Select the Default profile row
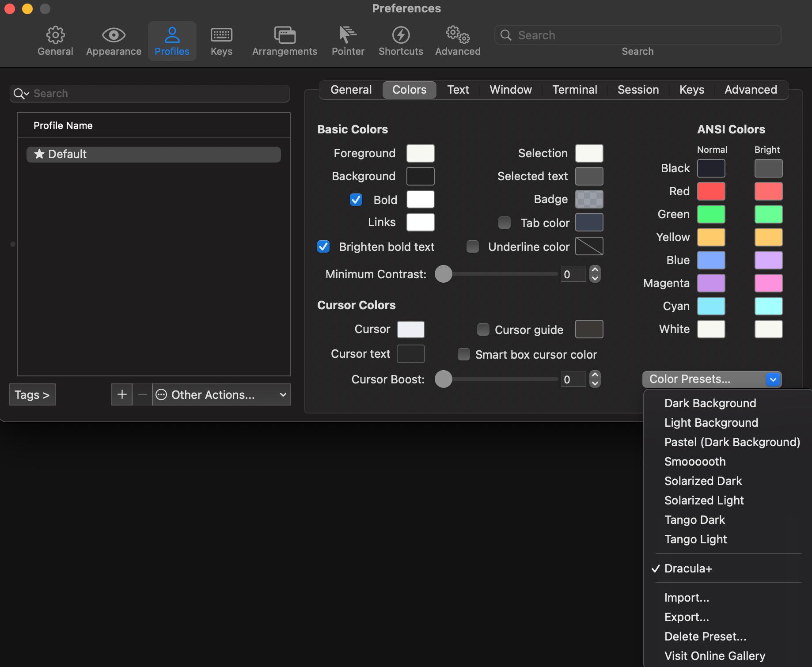Image resolution: width=812 pixels, height=667 pixels. pyautogui.click(x=153, y=154)
